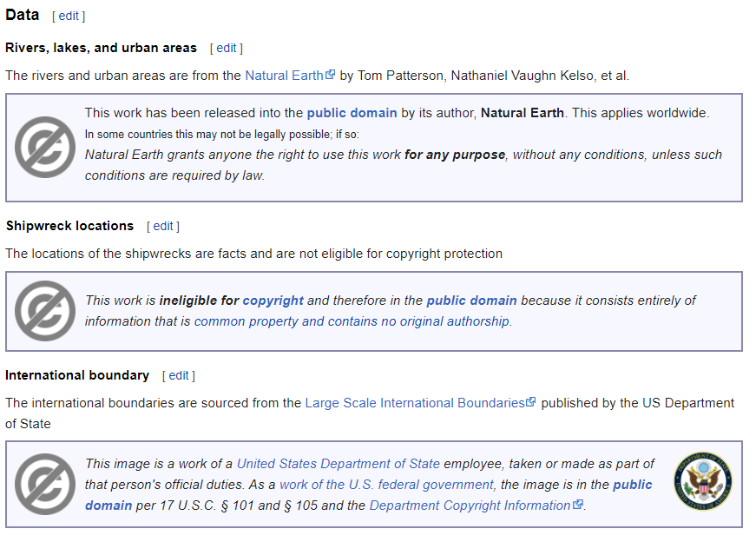Click the public domain icon in ineligible-for-copyright box
Viewport: 756px width, 542px height.
click(x=45, y=311)
